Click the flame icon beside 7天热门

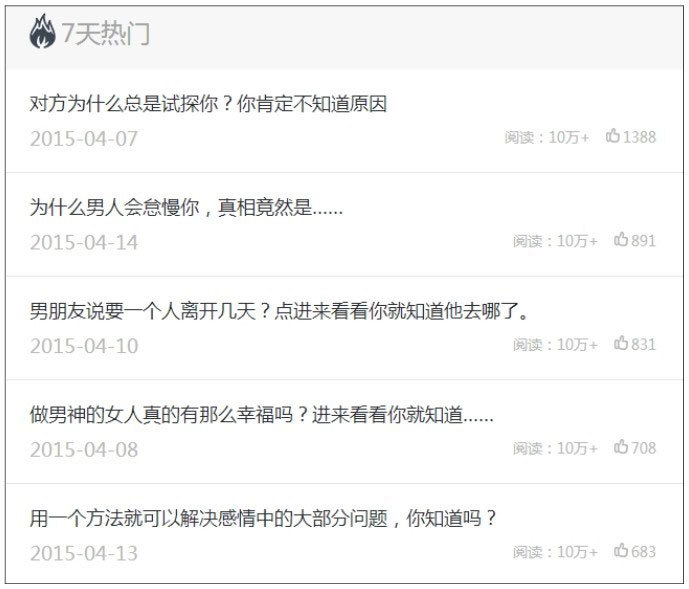point(43,32)
